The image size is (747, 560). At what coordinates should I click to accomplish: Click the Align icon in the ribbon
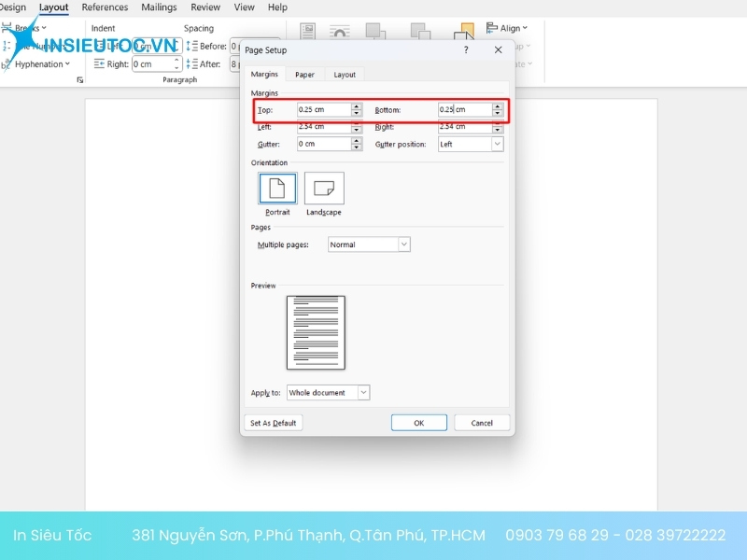point(492,28)
